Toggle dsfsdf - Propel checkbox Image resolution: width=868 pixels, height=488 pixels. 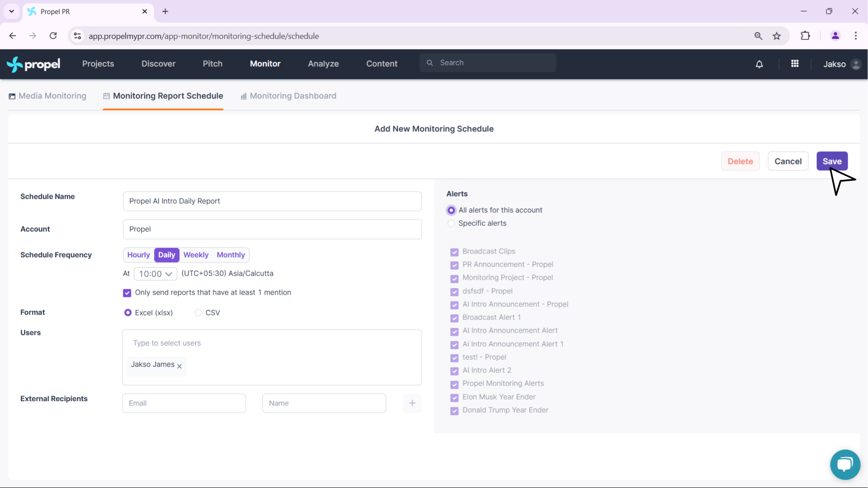click(x=454, y=291)
